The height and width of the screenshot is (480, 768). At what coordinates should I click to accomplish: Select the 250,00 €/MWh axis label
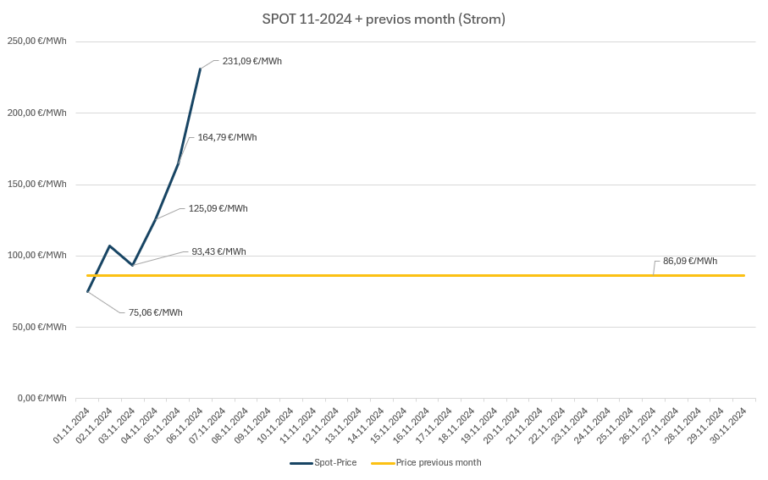pyautogui.click(x=38, y=42)
